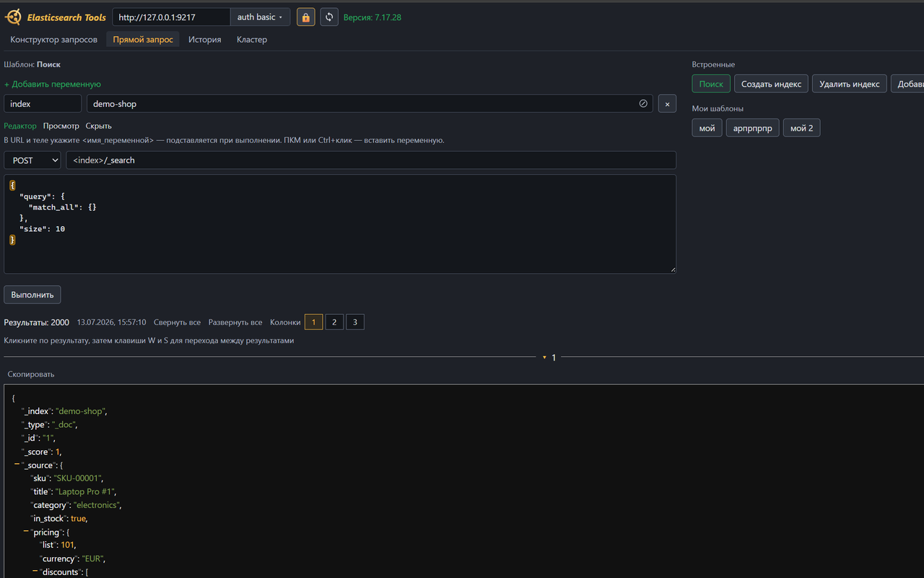Open the POST method dropdown
This screenshot has height=578, width=924.
pos(32,160)
